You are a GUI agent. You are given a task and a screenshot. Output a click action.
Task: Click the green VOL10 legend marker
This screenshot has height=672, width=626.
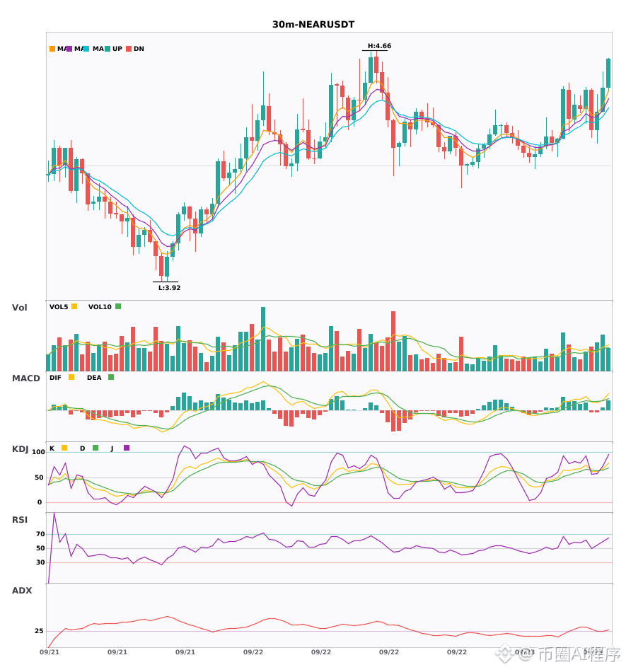coord(118,306)
